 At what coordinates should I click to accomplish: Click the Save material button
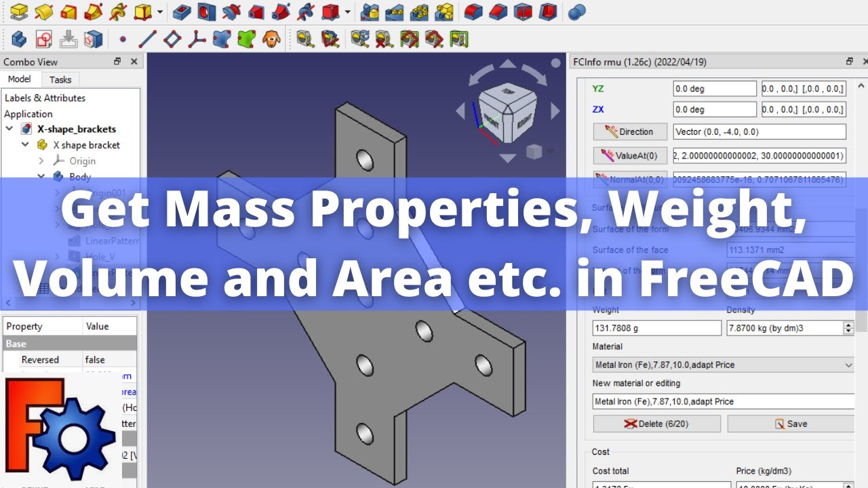(791, 424)
